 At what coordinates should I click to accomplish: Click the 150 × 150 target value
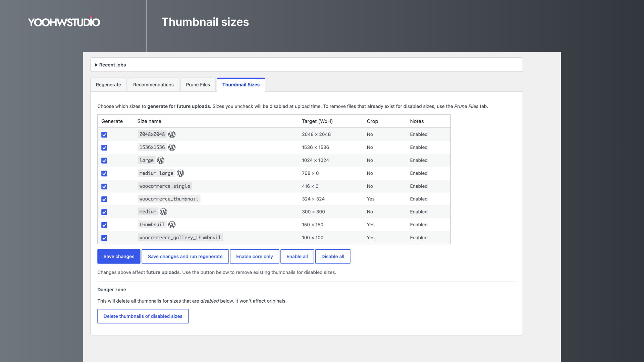tap(313, 225)
